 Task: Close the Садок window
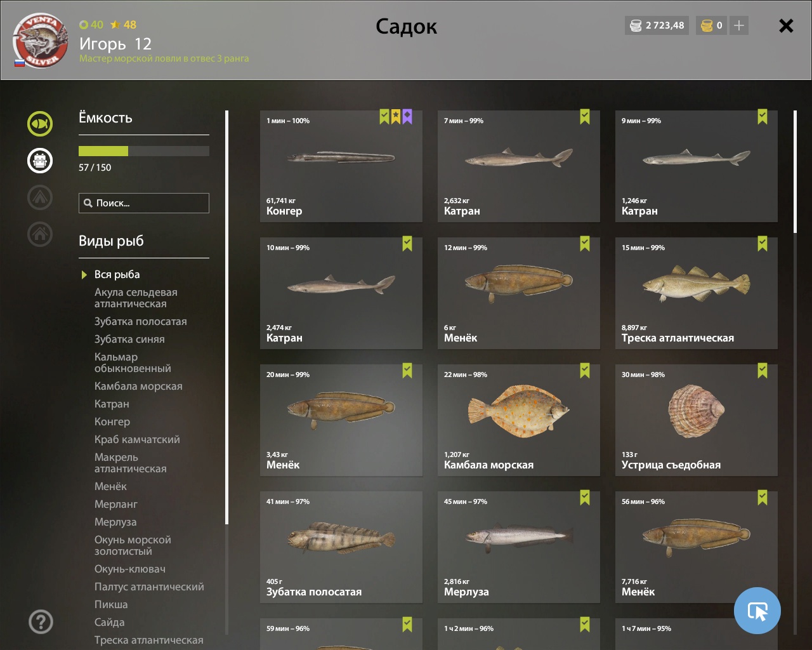click(x=786, y=25)
